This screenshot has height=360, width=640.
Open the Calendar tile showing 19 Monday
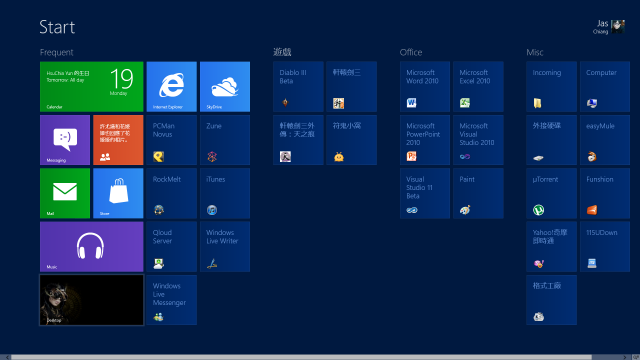point(91,87)
